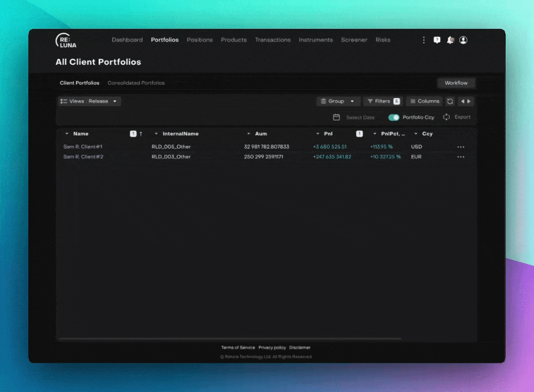Open the three-dot more options menu in header

click(x=424, y=40)
